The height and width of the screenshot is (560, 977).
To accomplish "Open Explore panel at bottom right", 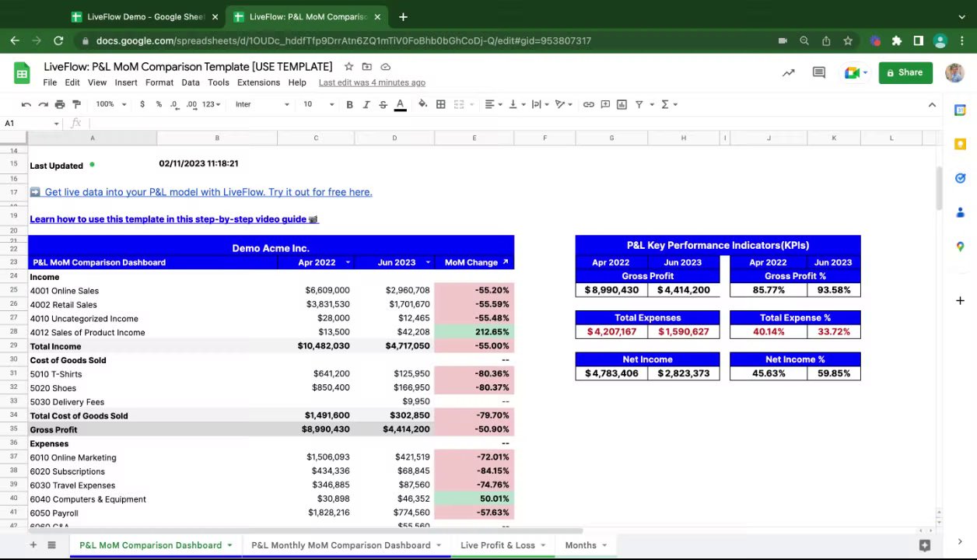I will click(x=925, y=545).
